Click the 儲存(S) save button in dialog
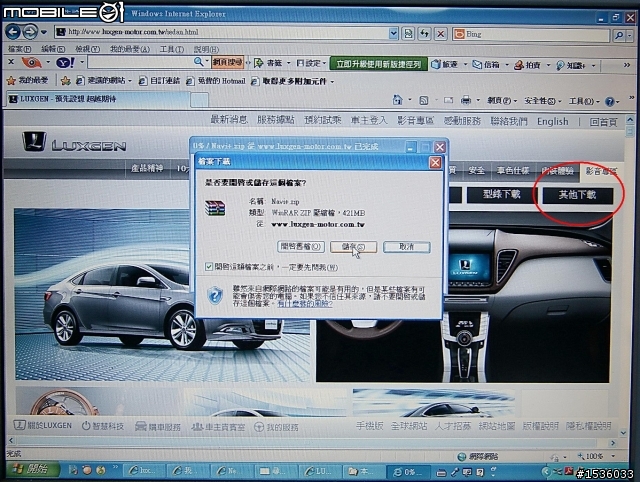The width and height of the screenshot is (640, 482). click(353, 247)
